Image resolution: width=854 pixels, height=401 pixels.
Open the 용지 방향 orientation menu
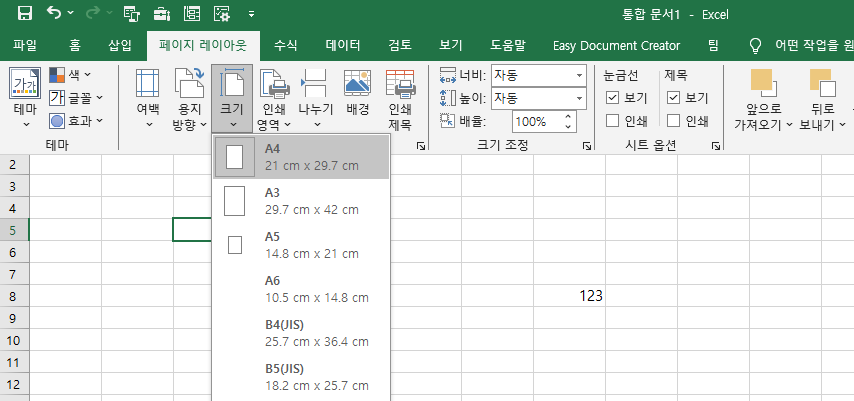(189, 99)
